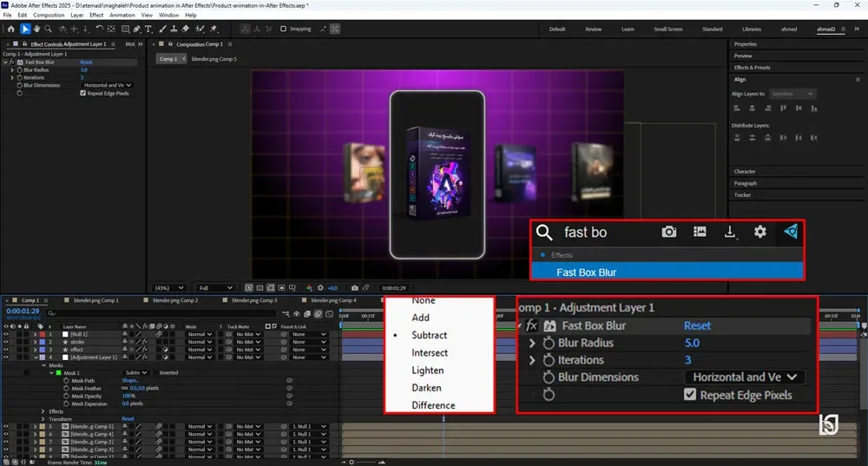
Task: Select the Rectangle shape tool
Action: point(125,29)
